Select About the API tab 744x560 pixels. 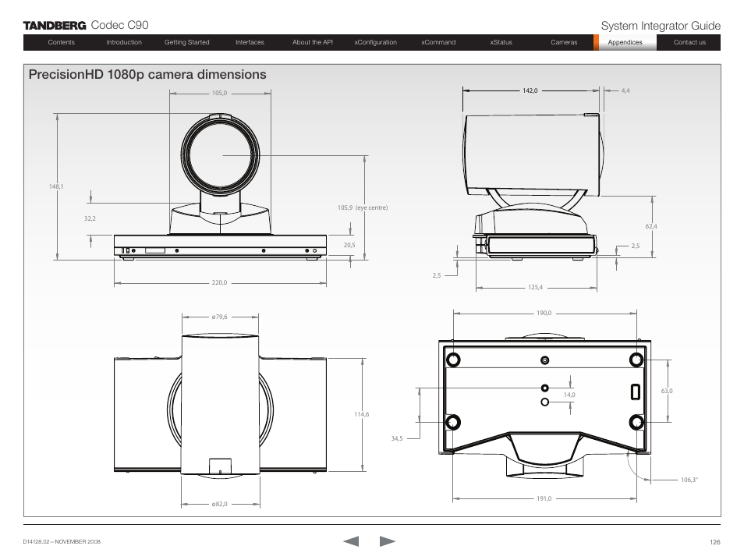click(x=312, y=42)
